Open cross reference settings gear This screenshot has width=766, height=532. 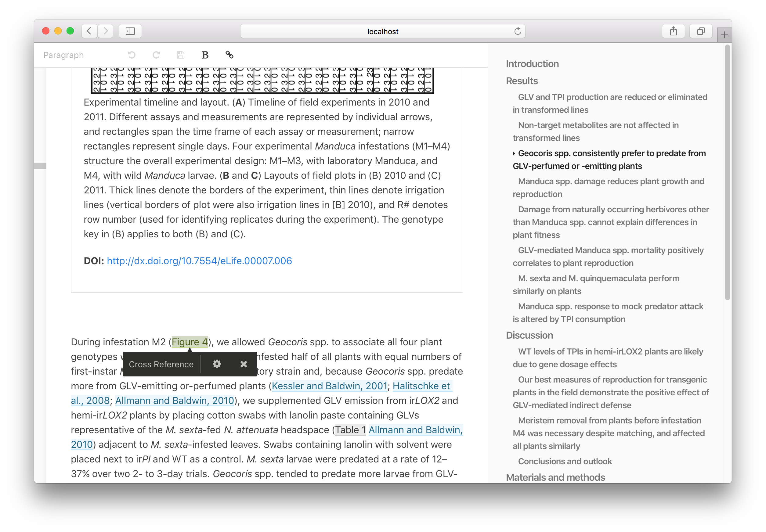[x=217, y=364]
